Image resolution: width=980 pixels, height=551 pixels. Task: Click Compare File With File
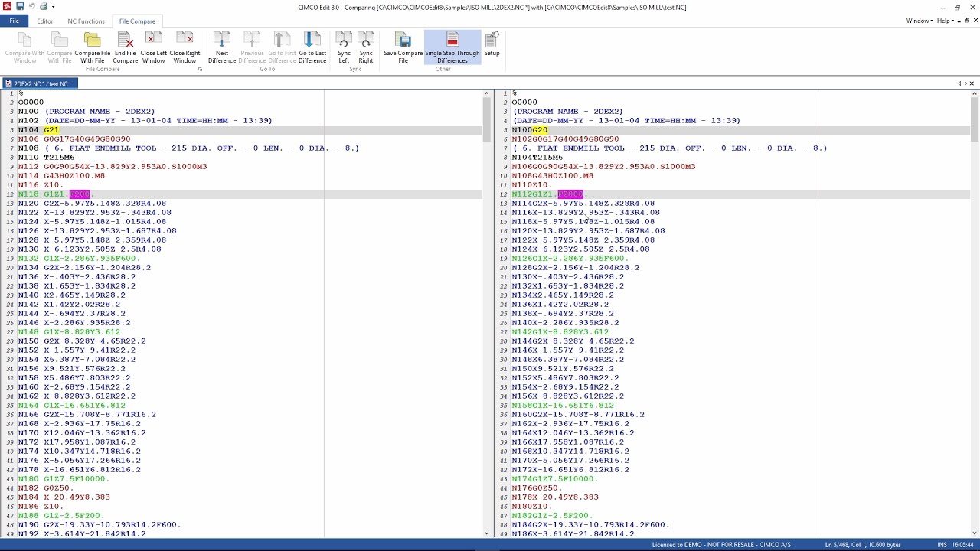pyautogui.click(x=92, y=47)
